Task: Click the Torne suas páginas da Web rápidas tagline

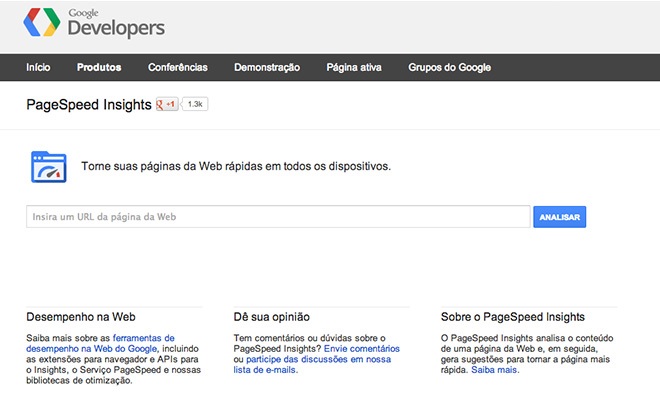Action: point(236,166)
